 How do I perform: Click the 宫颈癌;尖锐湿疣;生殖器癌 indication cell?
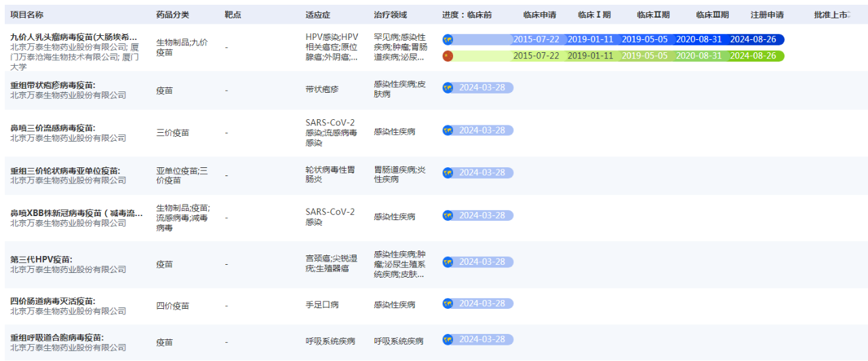click(x=330, y=263)
